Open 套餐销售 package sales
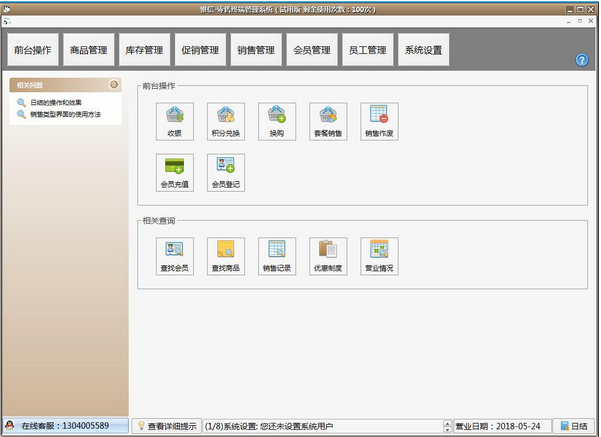The height and width of the screenshot is (437, 601). coord(328,120)
